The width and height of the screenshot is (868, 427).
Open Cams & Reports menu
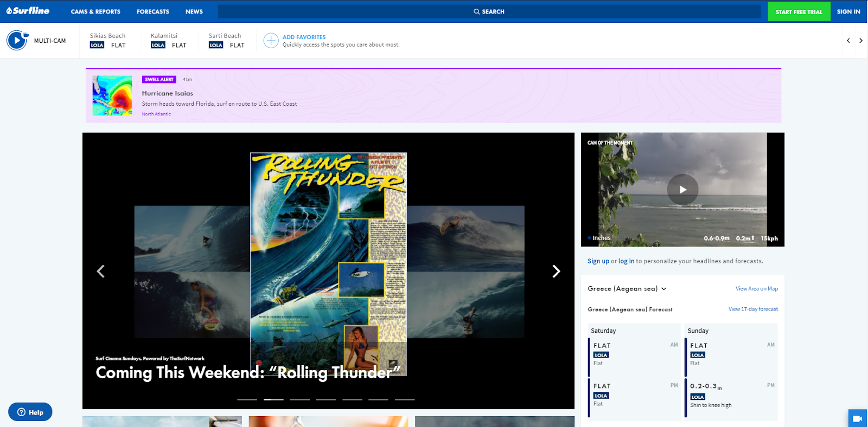[95, 11]
